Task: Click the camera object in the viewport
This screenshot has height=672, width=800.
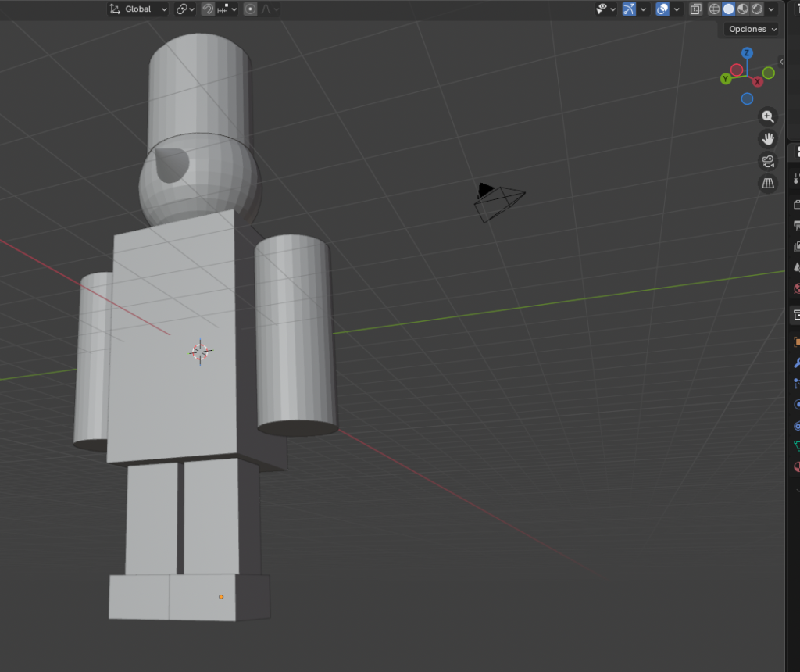Action: pos(498,202)
